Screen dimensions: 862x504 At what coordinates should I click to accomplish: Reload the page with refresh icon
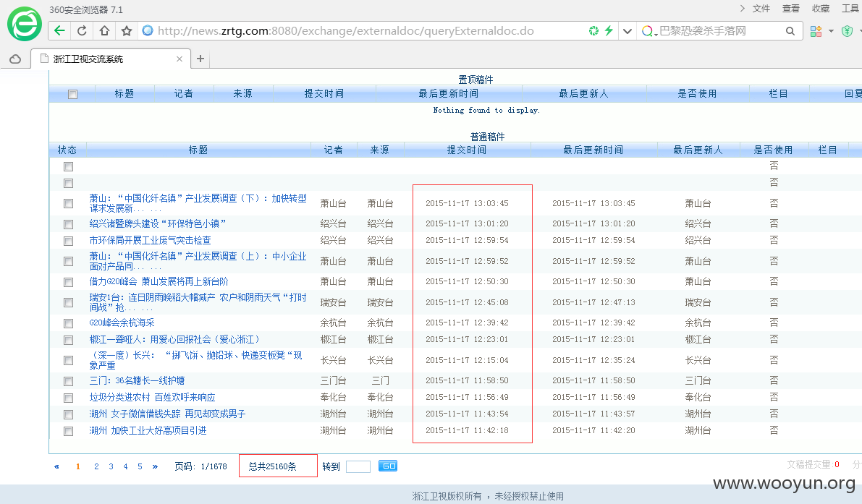point(82,31)
